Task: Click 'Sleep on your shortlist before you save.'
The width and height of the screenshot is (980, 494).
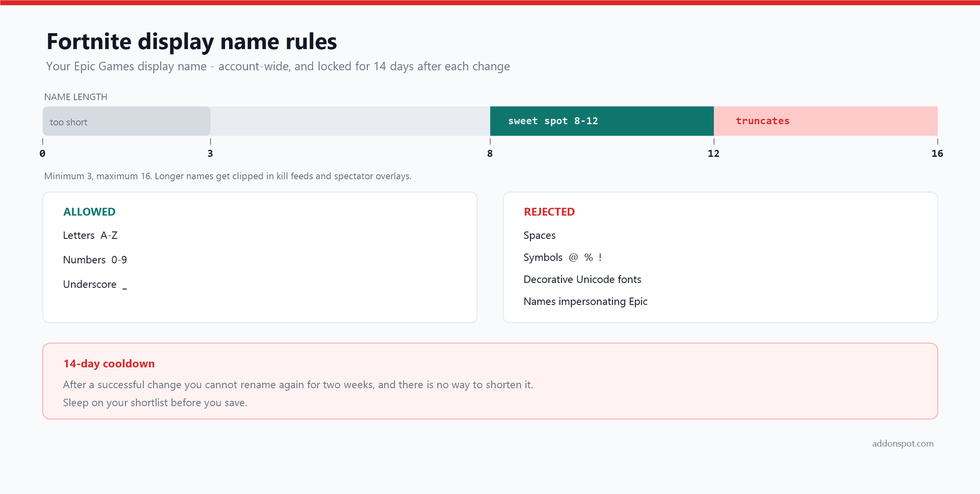Action: click(155, 403)
